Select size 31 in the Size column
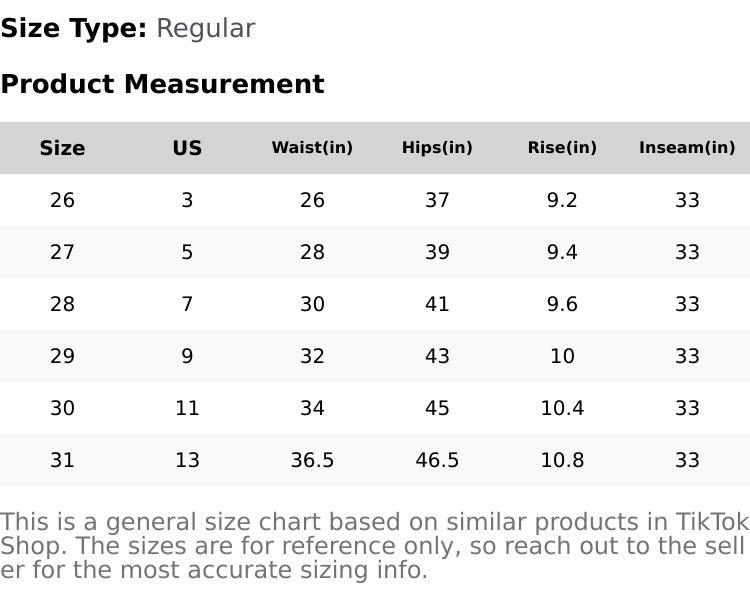Viewport: 750px width, 606px height. click(x=62, y=460)
